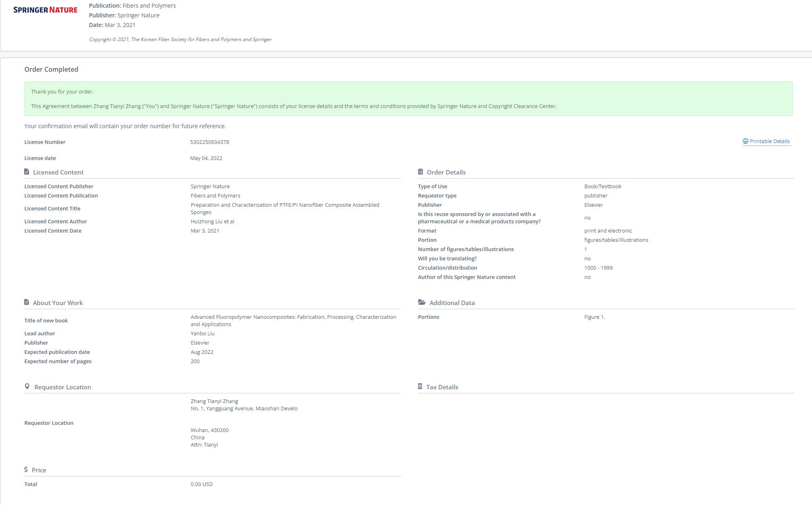Click the Order Completed heading
812x505 pixels.
tap(51, 69)
